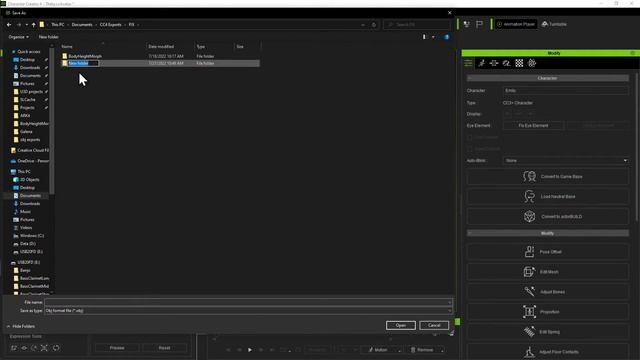Open the Data (D:) drive
Viewport: 640px width, 360px height.
[27, 244]
